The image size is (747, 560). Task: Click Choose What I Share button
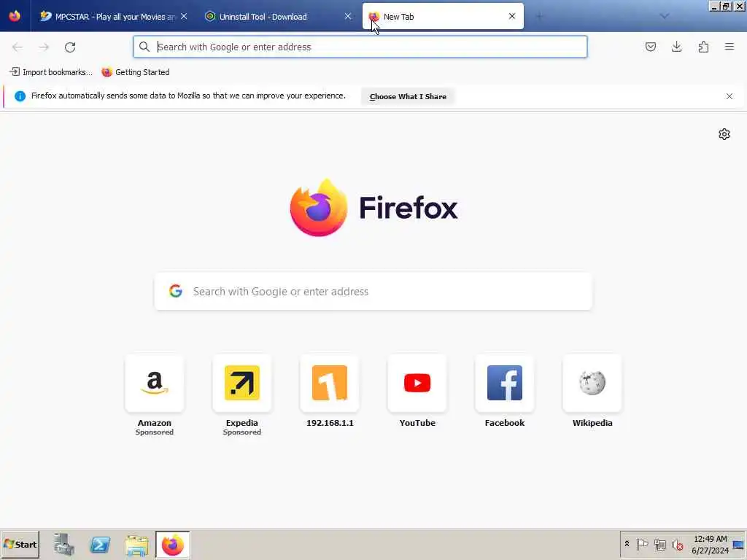pyautogui.click(x=408, y=96)
